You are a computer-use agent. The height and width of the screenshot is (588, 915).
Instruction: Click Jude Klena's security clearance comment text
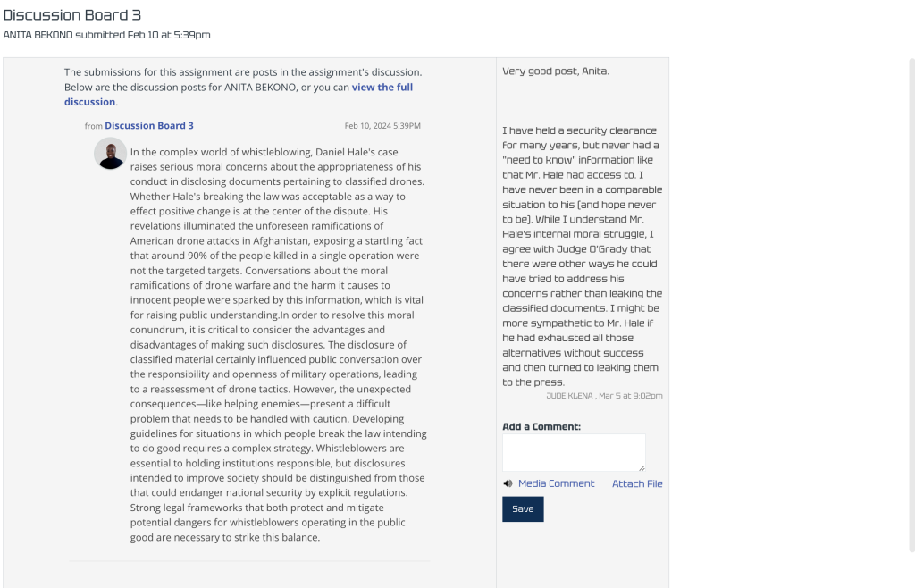[x=583, y=256]
